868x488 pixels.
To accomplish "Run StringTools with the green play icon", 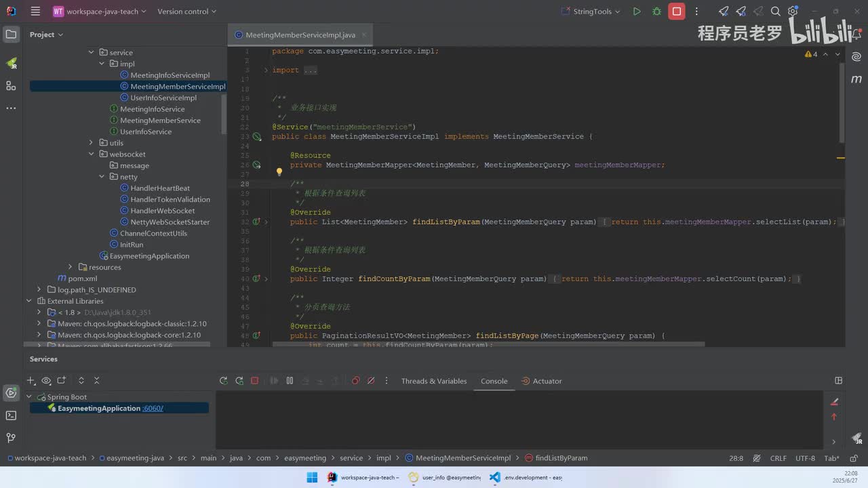I will tap(637, 12).
